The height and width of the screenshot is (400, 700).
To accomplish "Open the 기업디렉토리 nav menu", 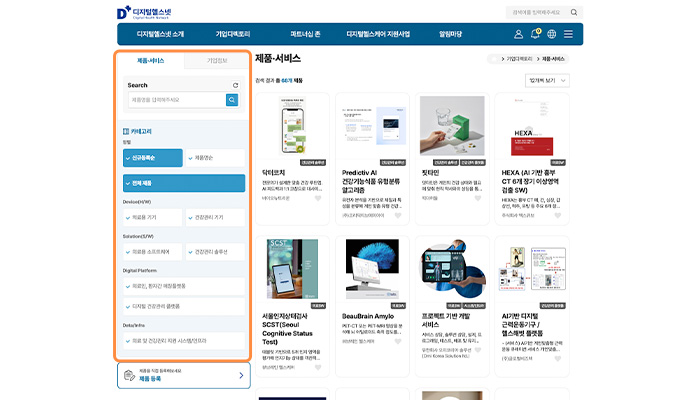I will (x=233, y=34).
